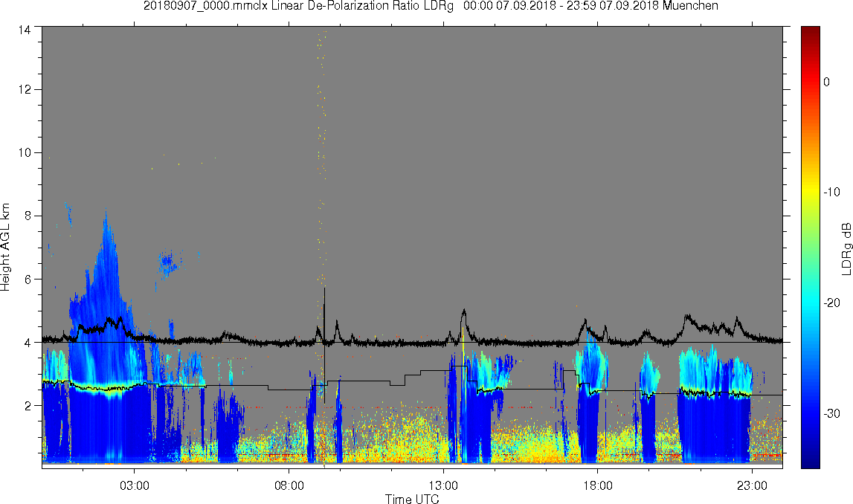Image resolution: width=853 pixels, height=504 pixels.
Task: Click the 08:00 time tick label
Action: pyautogui.click(x=289, y=485)
